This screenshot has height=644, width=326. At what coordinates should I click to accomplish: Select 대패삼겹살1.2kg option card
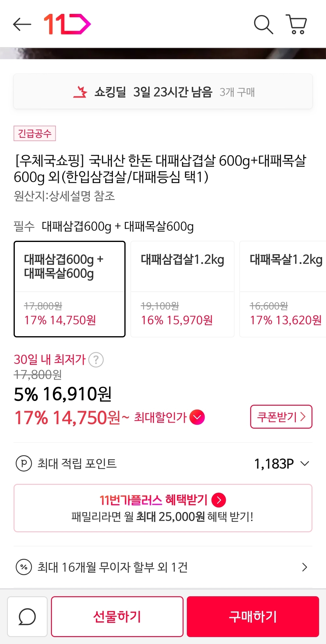[x=182, y=289]
